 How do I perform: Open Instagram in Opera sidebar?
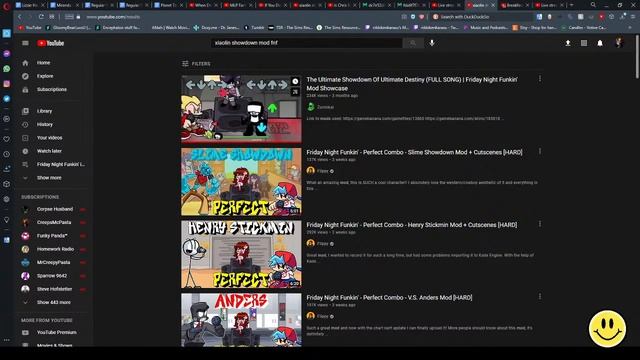coord(7,84)
